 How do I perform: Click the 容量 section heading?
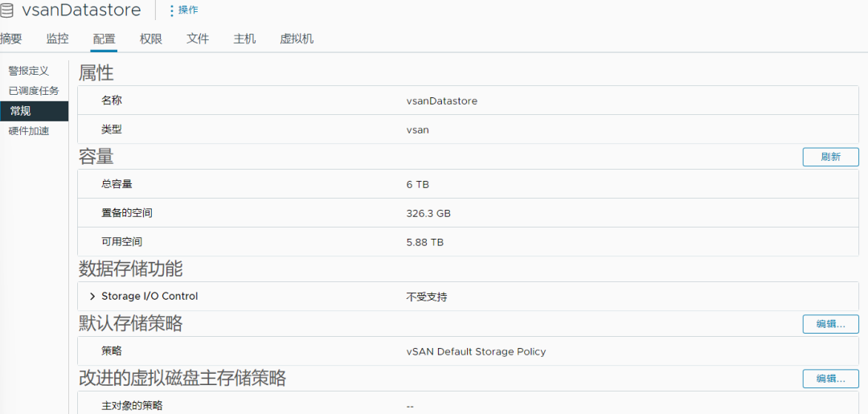(x=96, y=158)
